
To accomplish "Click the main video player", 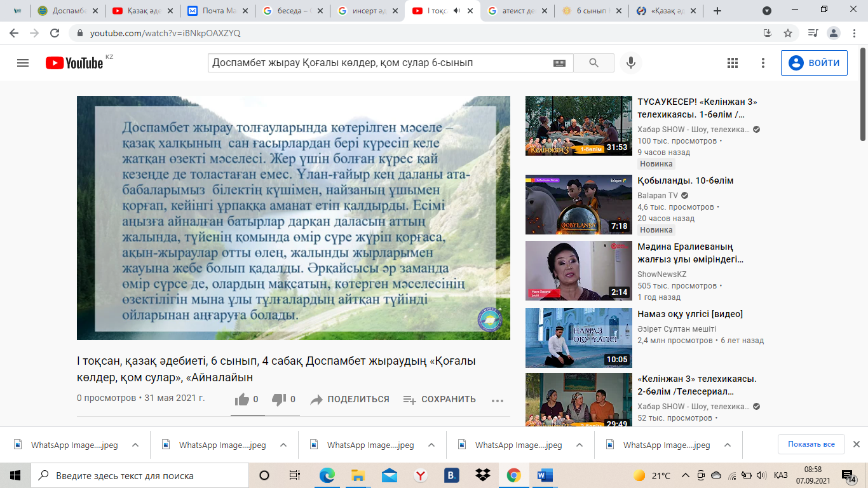I will (x=294, y=218).
